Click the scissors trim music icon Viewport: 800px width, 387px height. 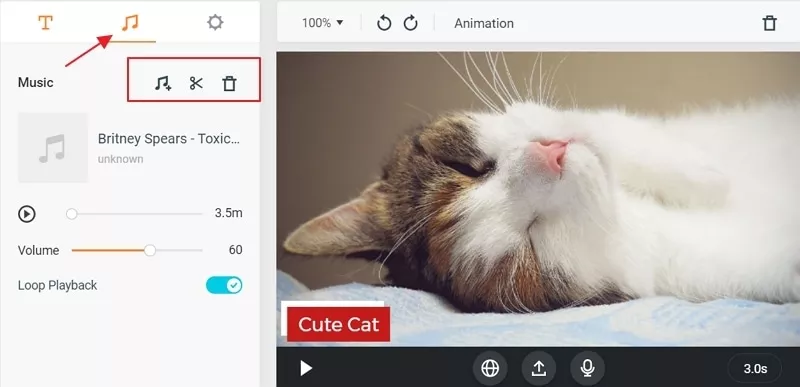[x=196, y=83]
